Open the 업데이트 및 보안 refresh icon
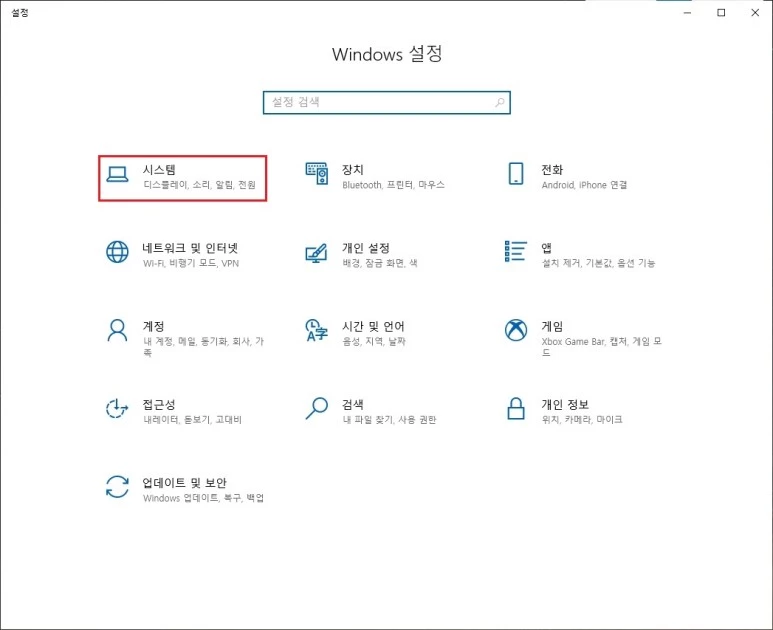The width and height of the screenshot is (773, 630). tap(117, 487)
